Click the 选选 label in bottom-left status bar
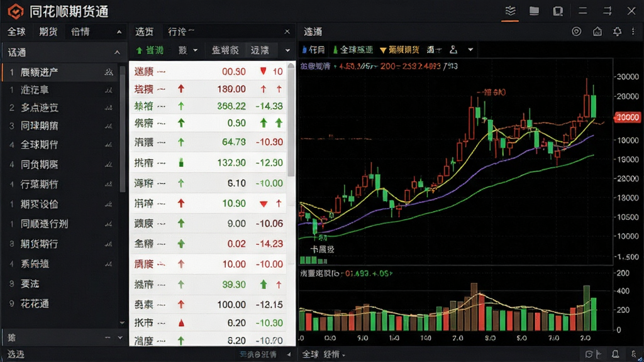The width and height of the screenshot is (644, 362). pos(16,354)
